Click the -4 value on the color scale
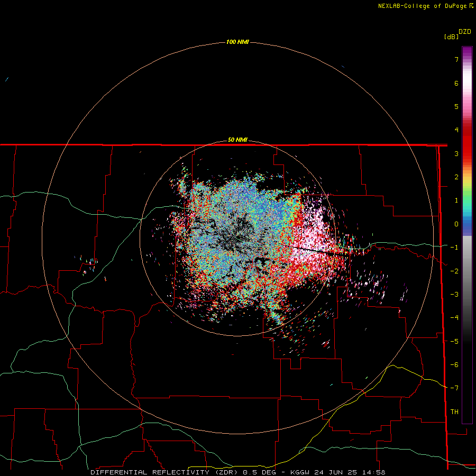Viewport: 476px width, 476px height. [454, 318]
